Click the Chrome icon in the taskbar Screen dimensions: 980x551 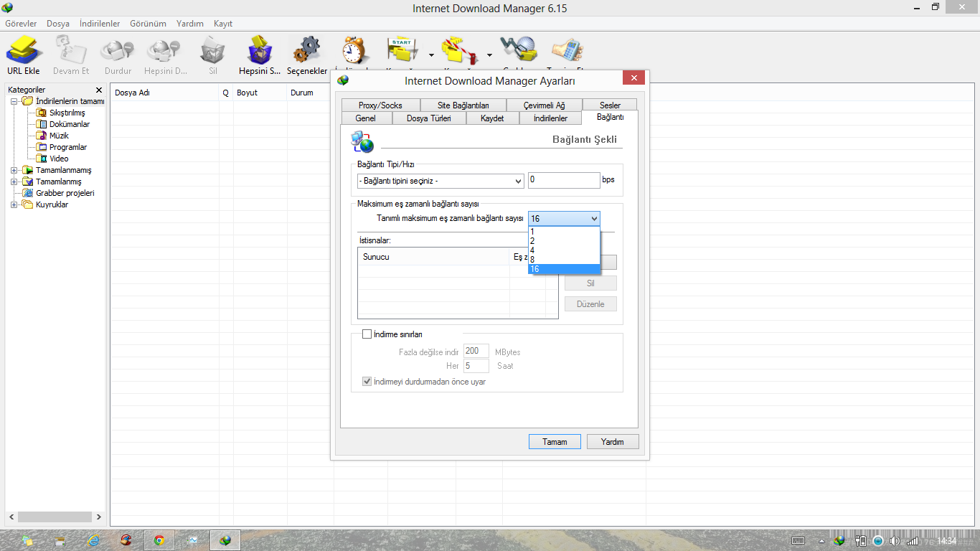(x=159, y=540)
